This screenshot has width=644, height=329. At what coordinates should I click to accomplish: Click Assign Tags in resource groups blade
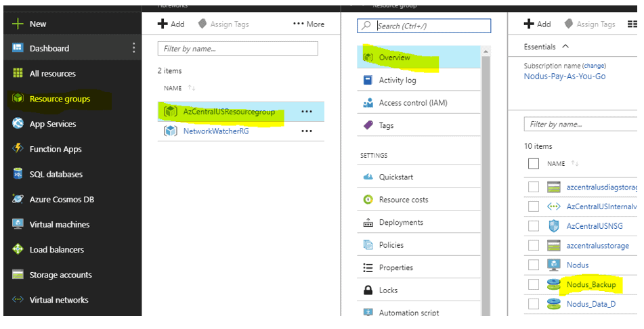(223, 24)
